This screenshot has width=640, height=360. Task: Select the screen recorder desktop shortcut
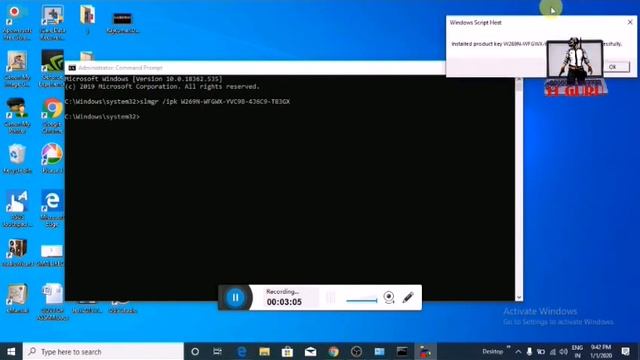(x=17, y=23)
